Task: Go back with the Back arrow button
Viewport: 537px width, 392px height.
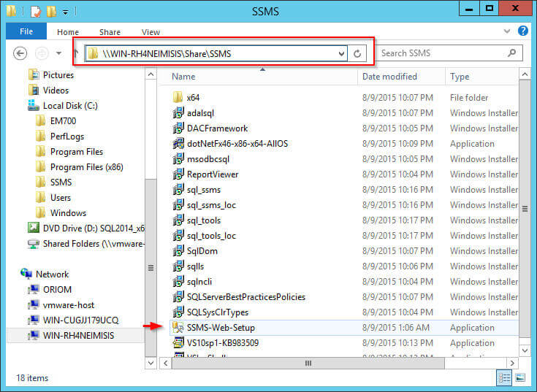Action: click(x=20, y=53)
